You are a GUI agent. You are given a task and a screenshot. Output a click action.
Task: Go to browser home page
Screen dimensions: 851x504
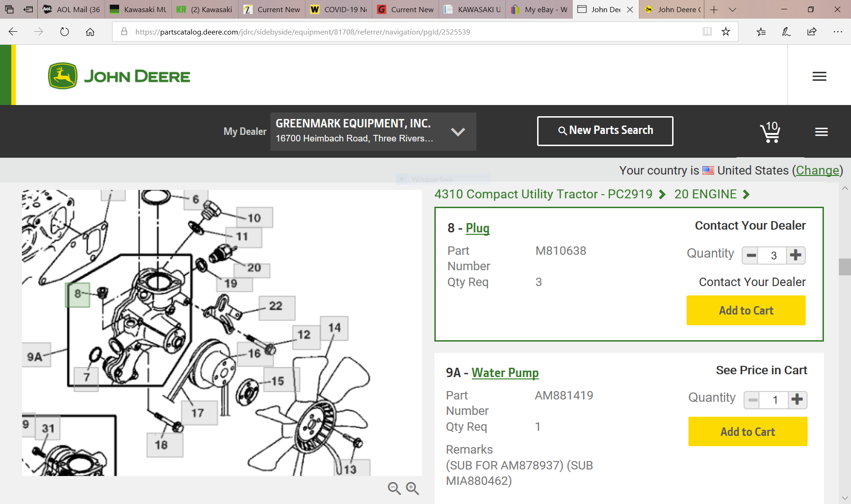click(x=90, y=32)
